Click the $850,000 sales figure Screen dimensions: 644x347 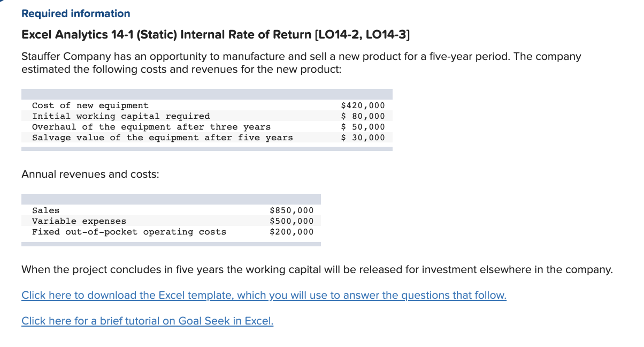pyautogui.click(x=292, y=210)
